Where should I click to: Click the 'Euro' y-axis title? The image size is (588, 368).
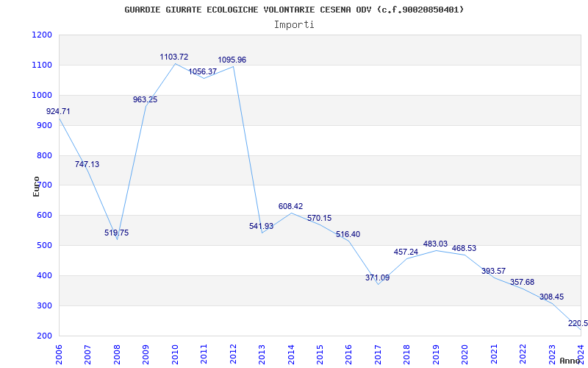(36, 187)
